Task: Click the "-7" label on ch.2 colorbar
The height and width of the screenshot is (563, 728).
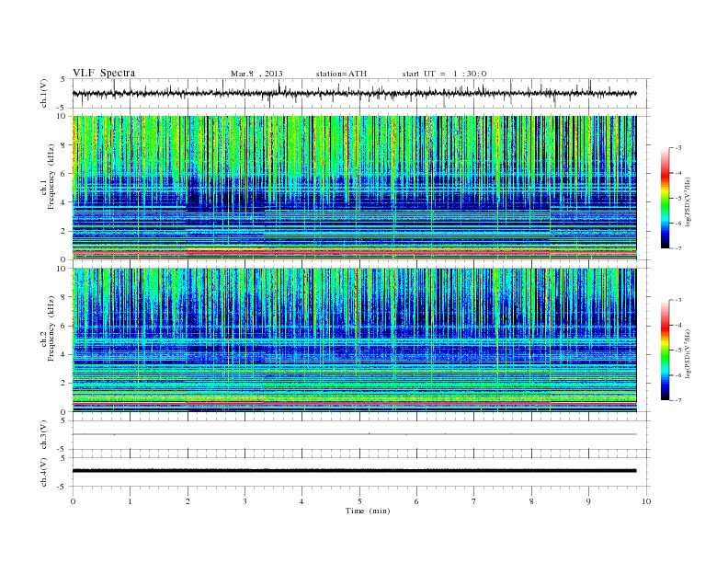Action: point(678,400)
